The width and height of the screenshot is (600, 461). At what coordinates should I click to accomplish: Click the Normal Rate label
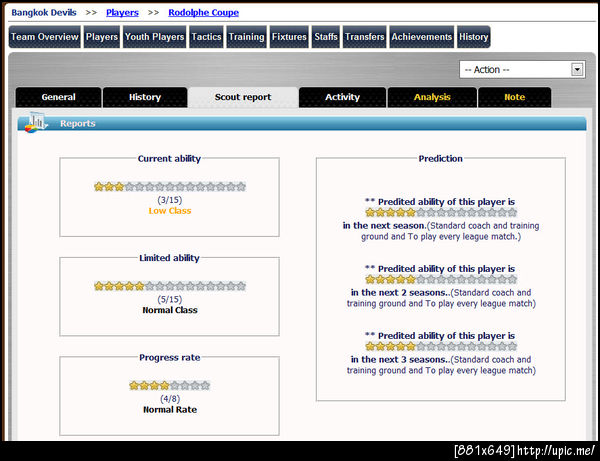pos(170,410)
